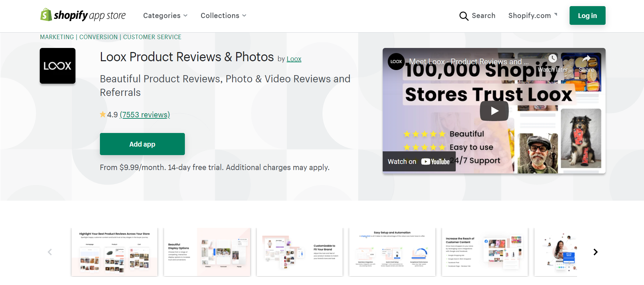Select the From $9.99/month pricing text
The width and height of the screenshot is (644, 285).
[x=215, y=167]
